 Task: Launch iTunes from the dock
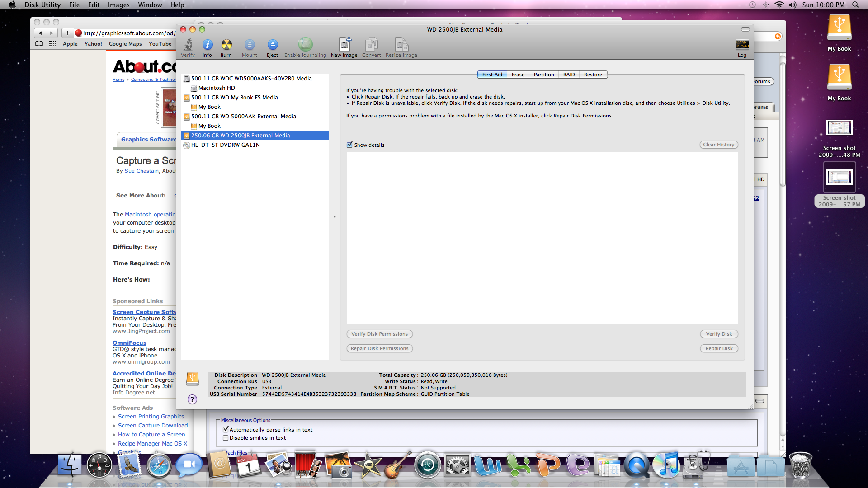pos(666,465)
